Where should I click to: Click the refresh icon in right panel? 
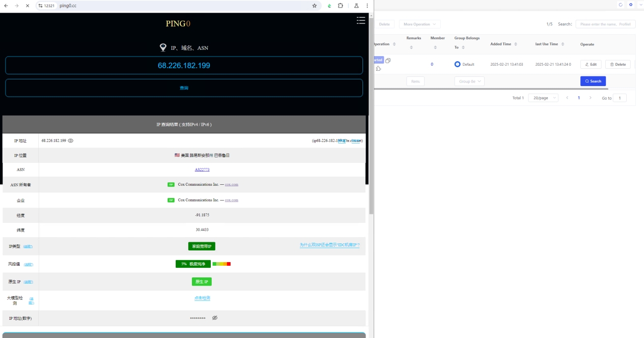click(x=621, y=5)
